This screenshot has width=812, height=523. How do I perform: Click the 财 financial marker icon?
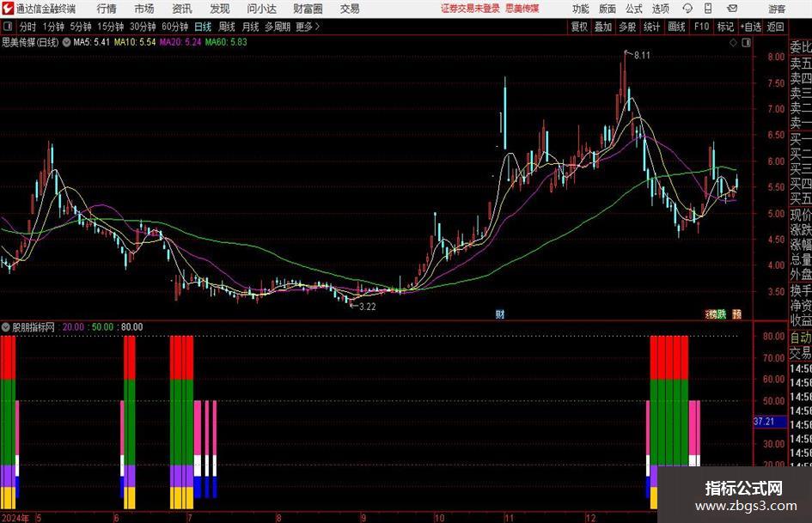[x=500, y=313]
